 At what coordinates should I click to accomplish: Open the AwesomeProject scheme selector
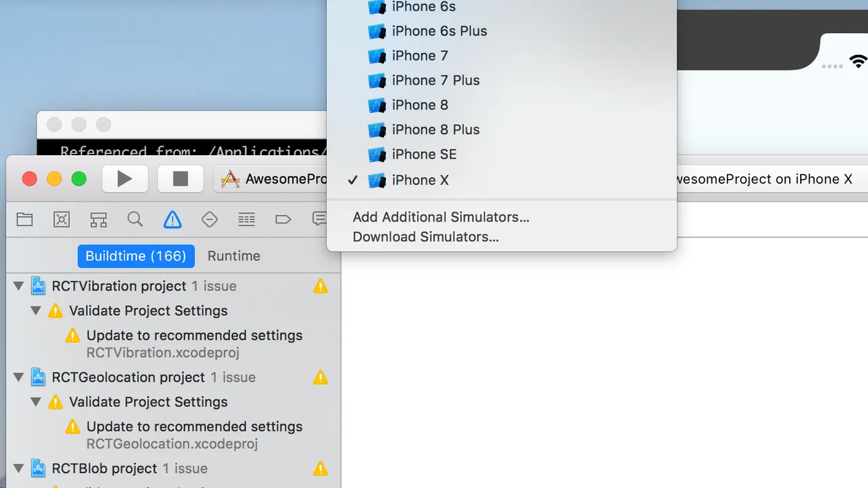[x=271, y=179]
